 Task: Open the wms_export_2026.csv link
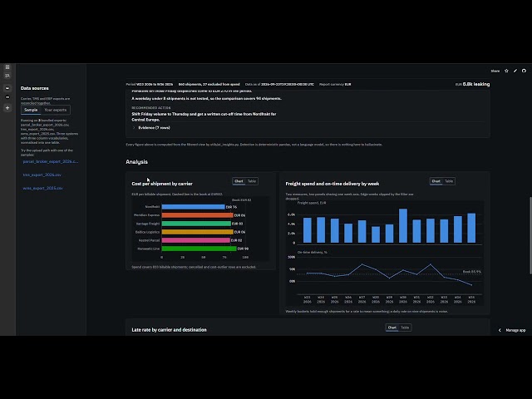pyautogui.click(x=42, y=188)
